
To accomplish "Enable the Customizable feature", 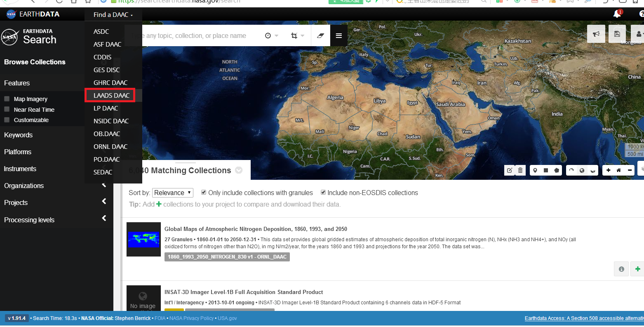I will (7, 120).
